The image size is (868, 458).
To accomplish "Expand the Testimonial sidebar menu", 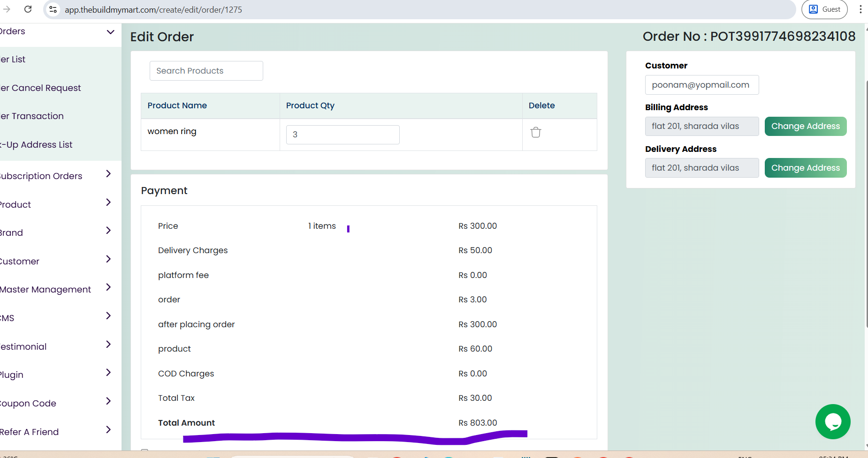I will [108, 345].
